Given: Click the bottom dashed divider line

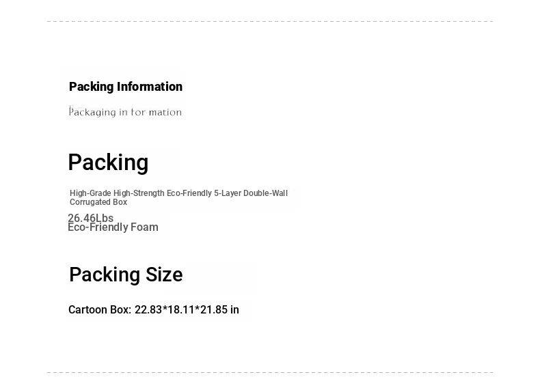Looking at the screenshot, I should point(270,372).
